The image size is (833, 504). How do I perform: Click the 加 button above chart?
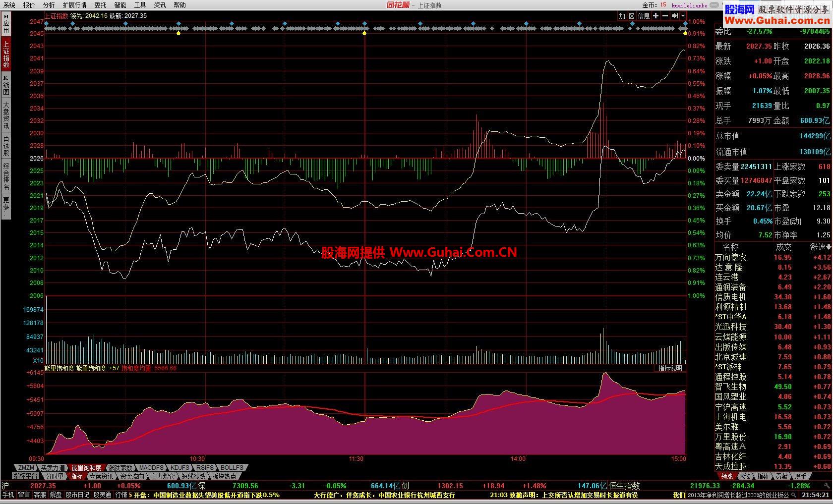(x=622, y=16)
